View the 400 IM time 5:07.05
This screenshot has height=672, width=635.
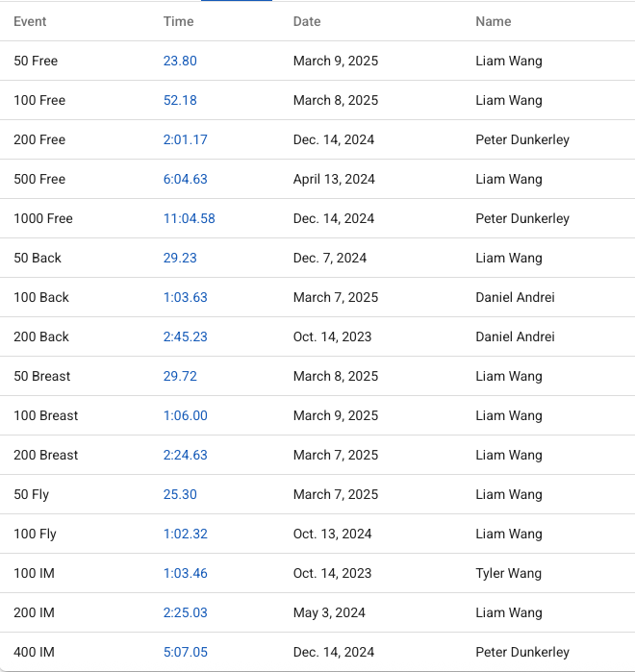coord(185,652)
